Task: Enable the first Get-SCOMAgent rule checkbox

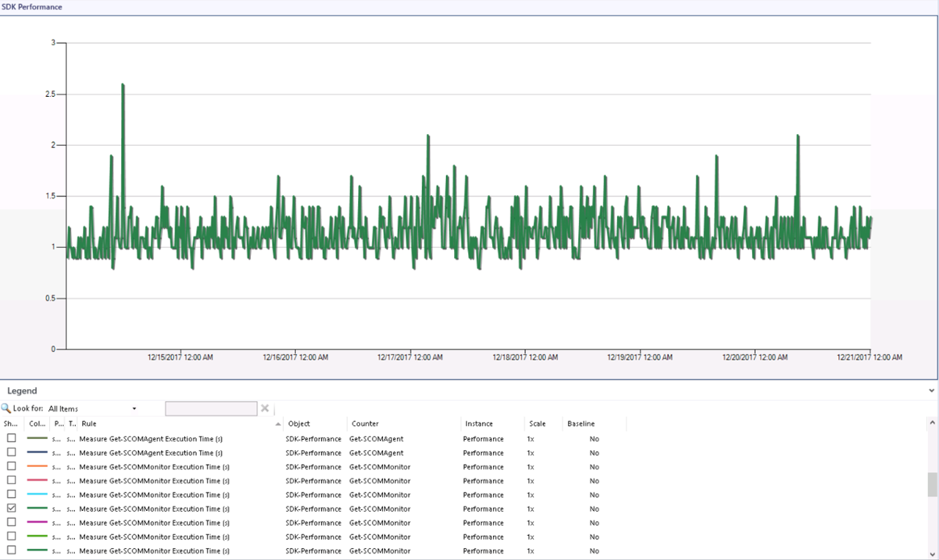Action: (11, 438)
